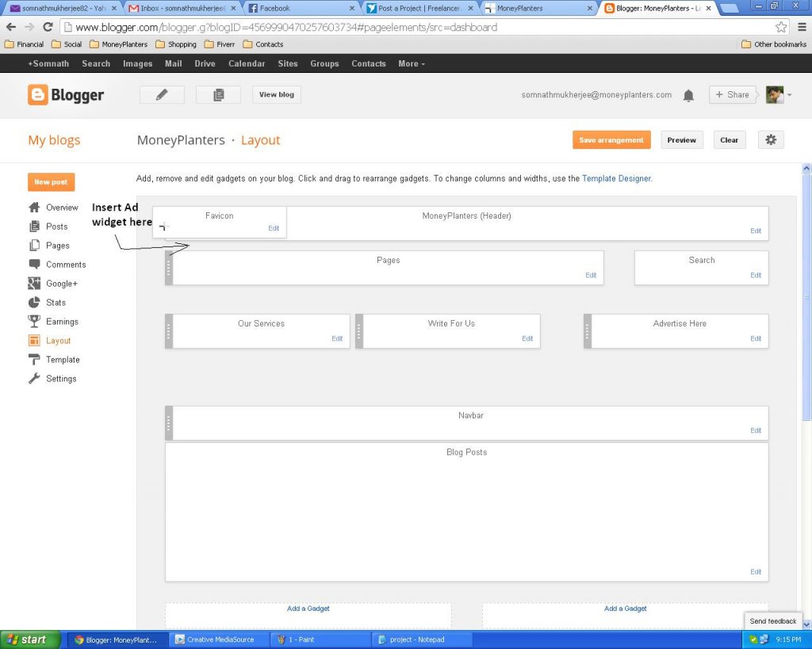
Task: Click the Blogger logo icon
Action: click(x=38, y=95)
